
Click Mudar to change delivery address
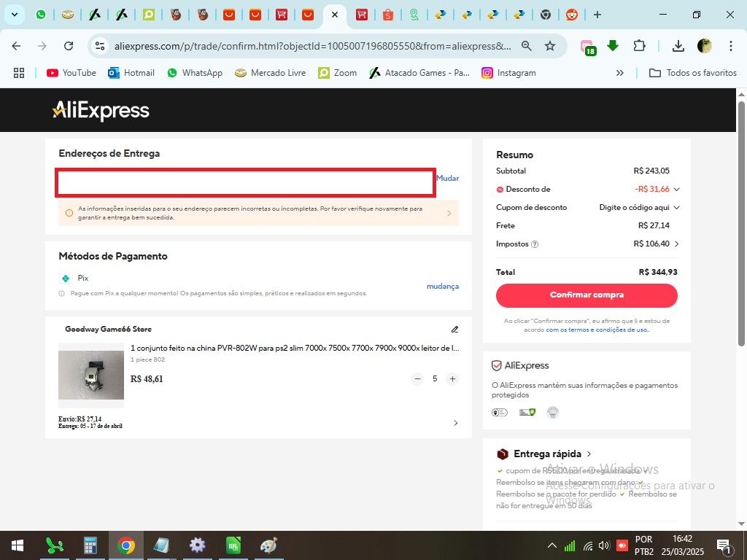coord(448,178)
